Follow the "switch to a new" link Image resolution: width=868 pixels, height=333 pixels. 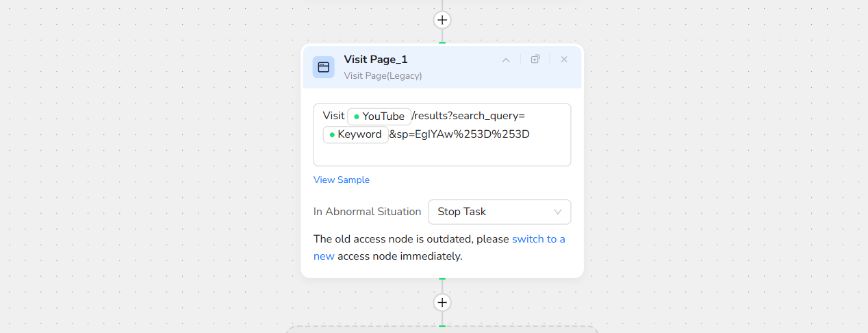(538, 239)
